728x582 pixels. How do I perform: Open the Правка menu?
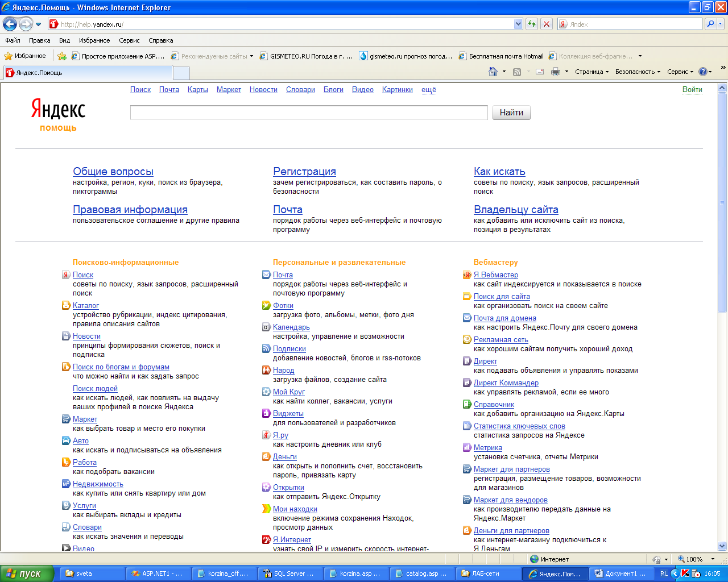pyautogui.click(x=39, y=40)
